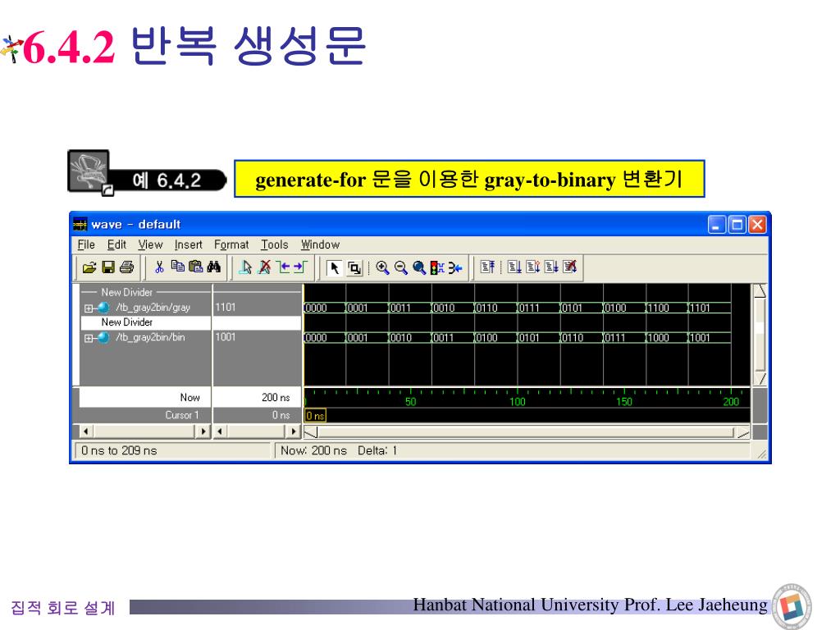The height and width of the screenshot is (630, 840).
Task: Click the yellow 0 ns cursor marker
Action: [315, 416]
